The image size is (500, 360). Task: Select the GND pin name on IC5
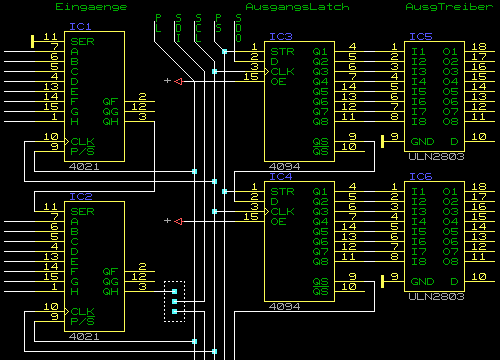tap(422, 142)
